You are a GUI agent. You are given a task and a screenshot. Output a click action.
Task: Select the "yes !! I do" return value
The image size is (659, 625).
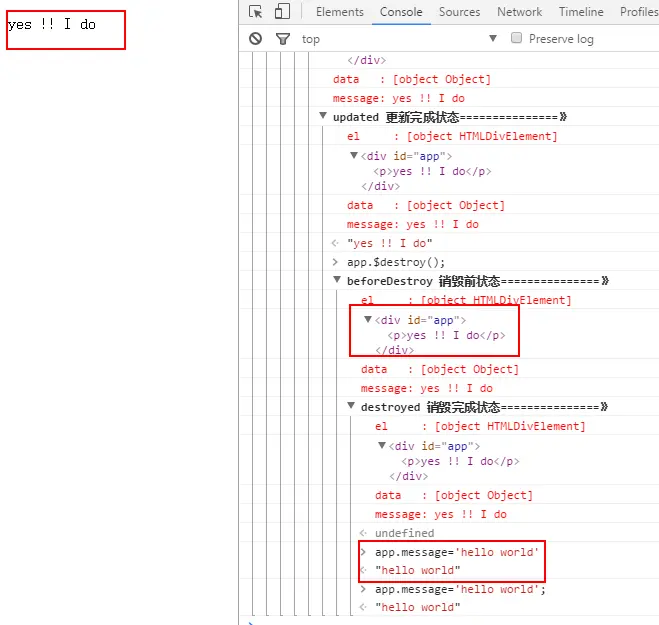[x=390, y=243]
